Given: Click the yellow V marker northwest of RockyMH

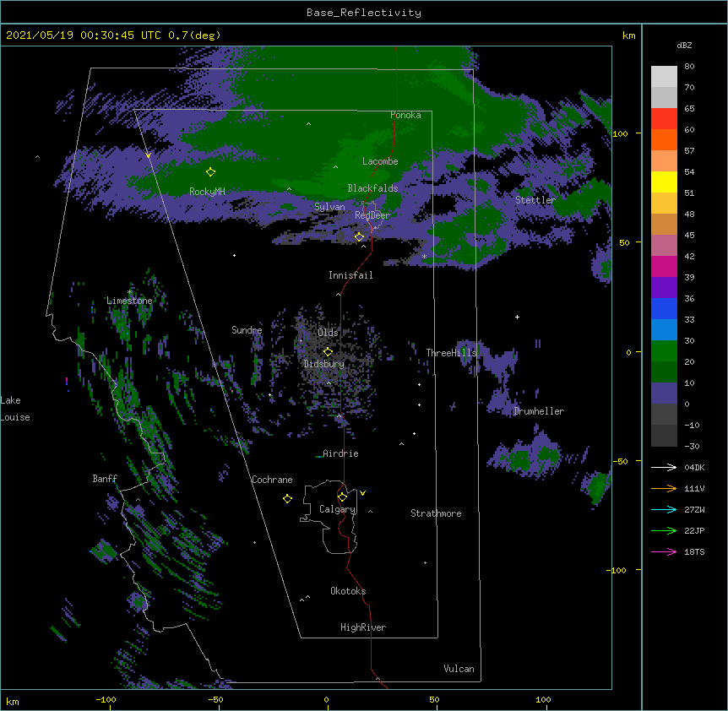Looking at the screenshot, I should point(148,155).
